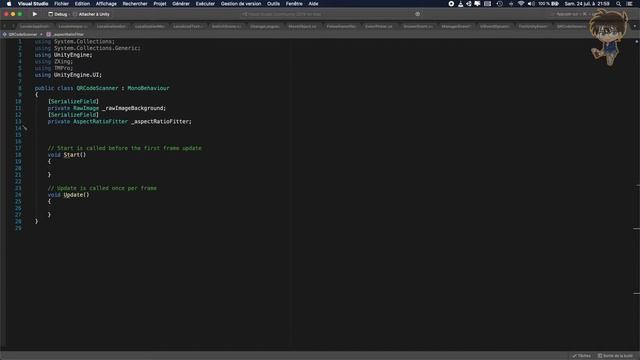Click the line 'using ZXing;'
The height and width of the screenshot is (360, 640).
pyautogui.click(x=53, y=62)
